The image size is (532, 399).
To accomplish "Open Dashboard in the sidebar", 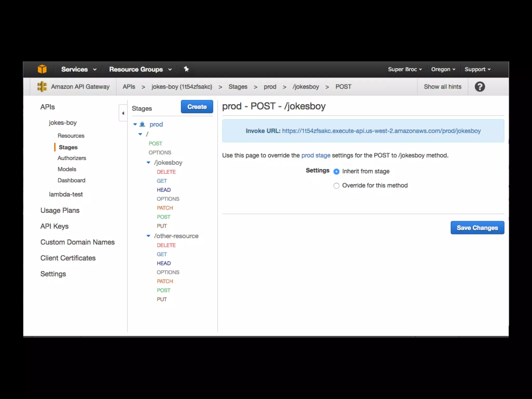I will pos(71,180).
